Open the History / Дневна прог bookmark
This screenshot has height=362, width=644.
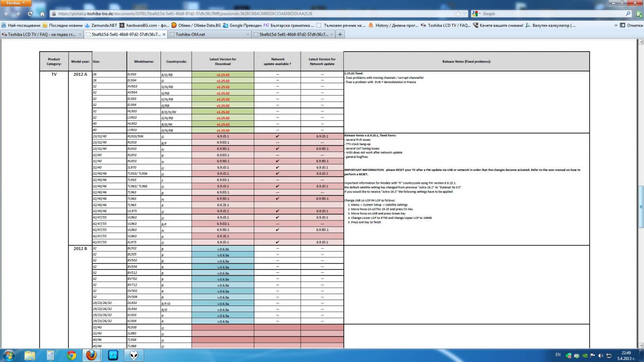pos(392,25)
